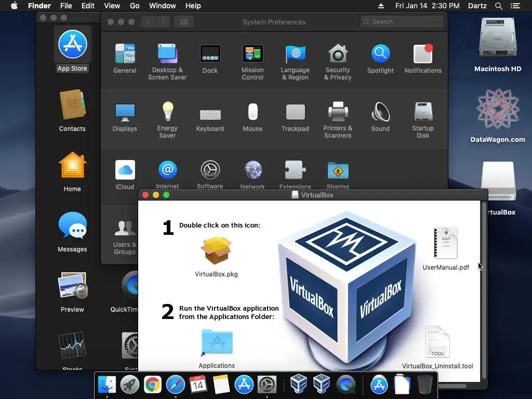Click the Dartz user name menu
Image resolution: width=532 pixels, height=399 pixels.
tap(477, 6)
